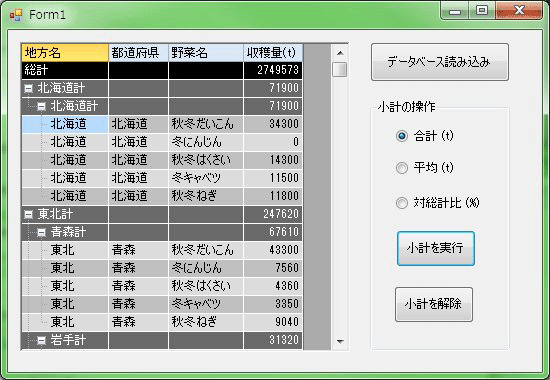Viewport: 550px width, 380px height.
Task: Collapse the top-level 北海道計 group with value 71900
Action: [x=28, y=88]
